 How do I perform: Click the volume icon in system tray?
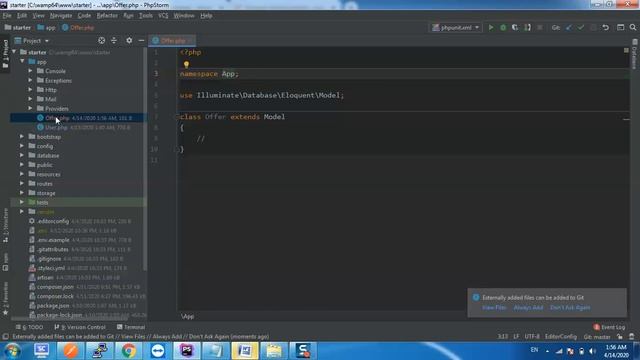(x=592, y=351)
